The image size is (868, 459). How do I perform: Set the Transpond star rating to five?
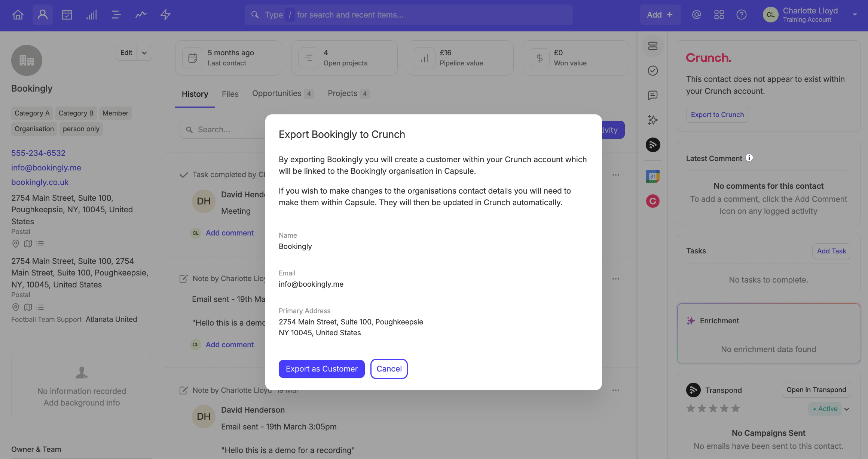click(736, 409)
